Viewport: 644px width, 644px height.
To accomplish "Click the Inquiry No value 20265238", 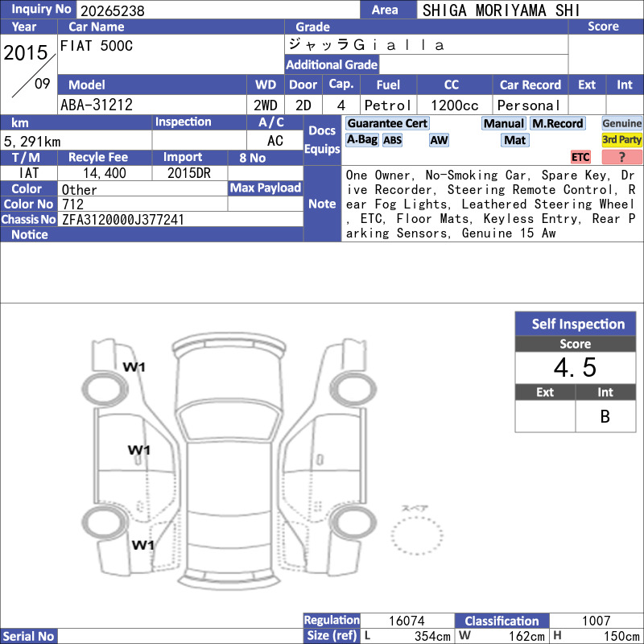I will click(x=113, y=10).
